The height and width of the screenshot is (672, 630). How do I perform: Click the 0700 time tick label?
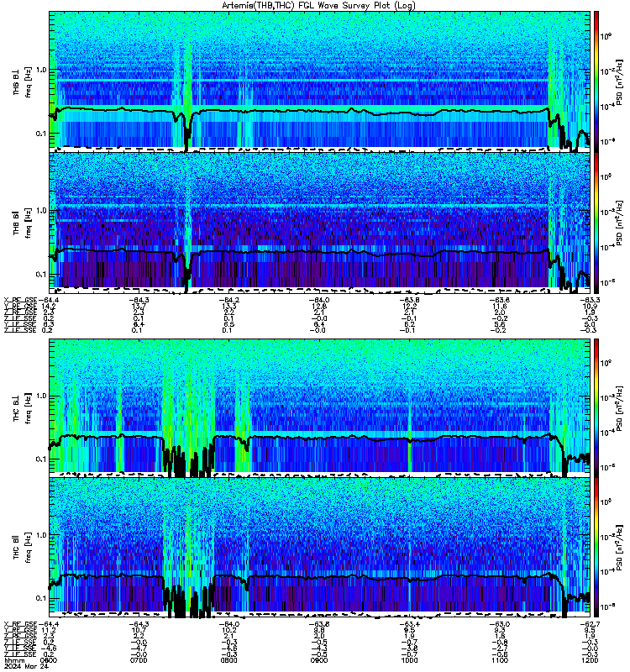click(x=139, y=660)
